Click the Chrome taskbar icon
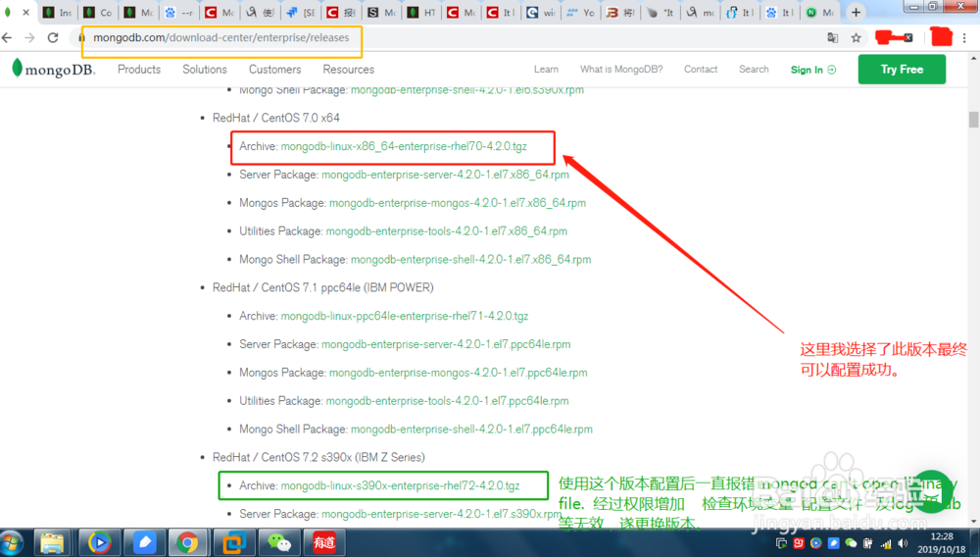 pyautogui.click(x=187, y=542)
